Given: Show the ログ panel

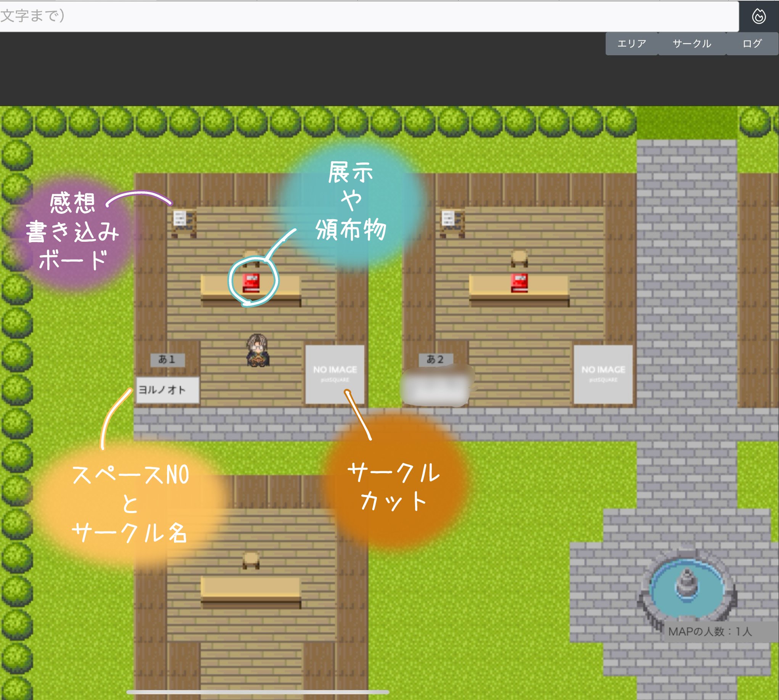Looking at the screenshot, I should coord(752,43).
